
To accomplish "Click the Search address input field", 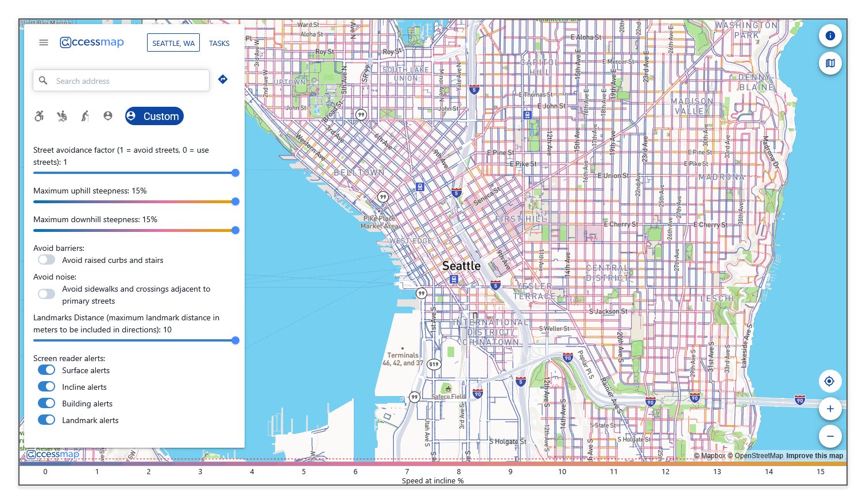I will pyautogui.click(x=121, y=80).
